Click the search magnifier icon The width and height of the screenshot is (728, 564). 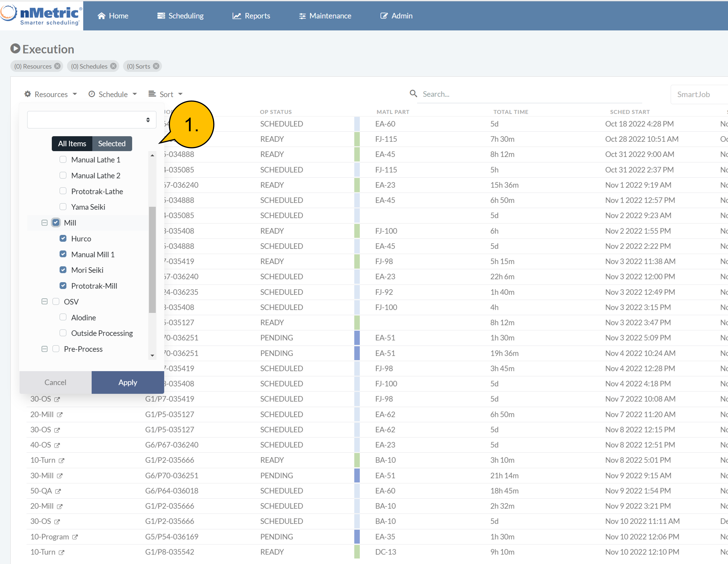(x=413, y=94)
